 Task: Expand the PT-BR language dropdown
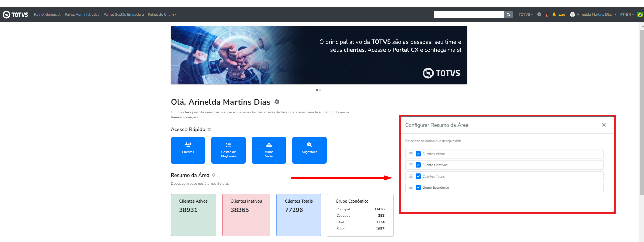tap(627, 15)
